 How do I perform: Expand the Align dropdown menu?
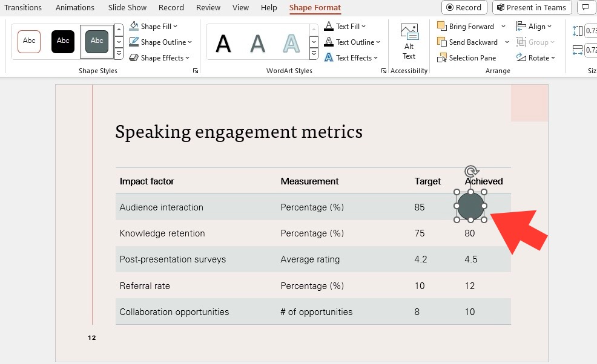pos(549,26)
